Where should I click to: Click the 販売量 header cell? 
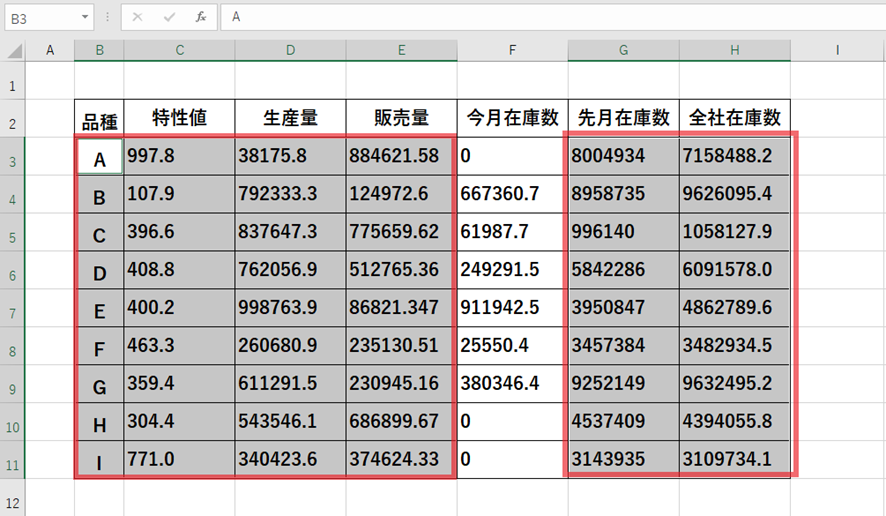click(x=401, y=119)
